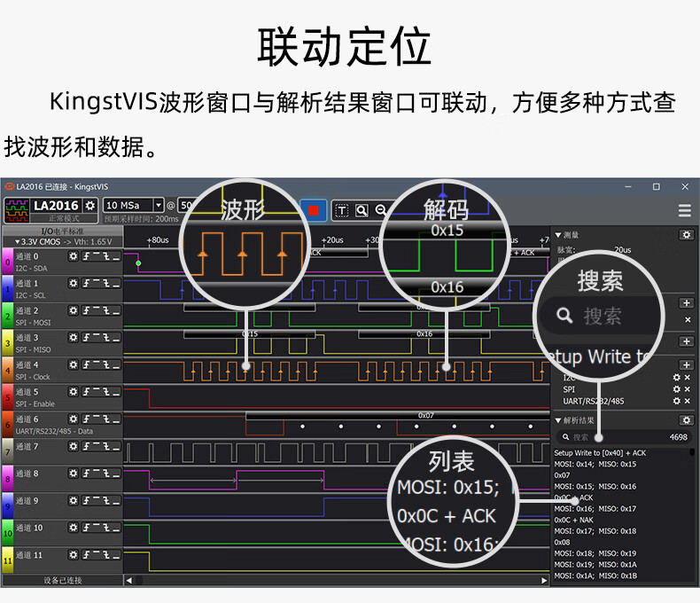This screenshot has width=700, height=603.
Task: Set rising edge trigger on channel 1
Action: [87, 284]
